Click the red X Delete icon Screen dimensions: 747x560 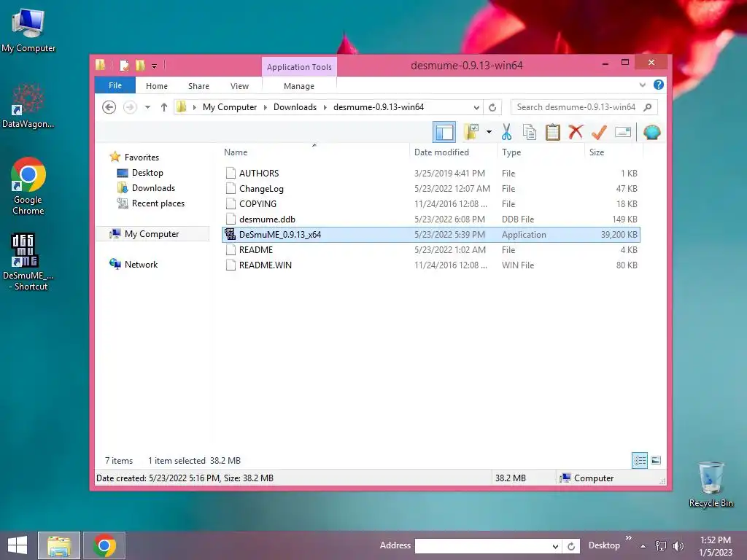pos(576,132)
